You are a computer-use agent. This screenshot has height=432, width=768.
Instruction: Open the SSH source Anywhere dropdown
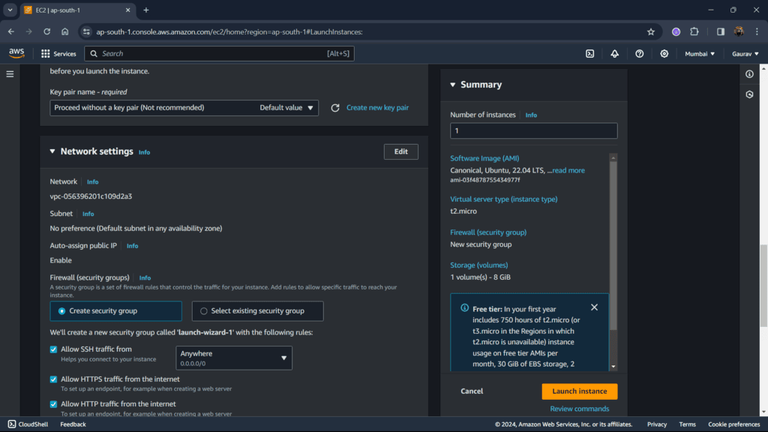pyautogui.click(x=234, y=358)
